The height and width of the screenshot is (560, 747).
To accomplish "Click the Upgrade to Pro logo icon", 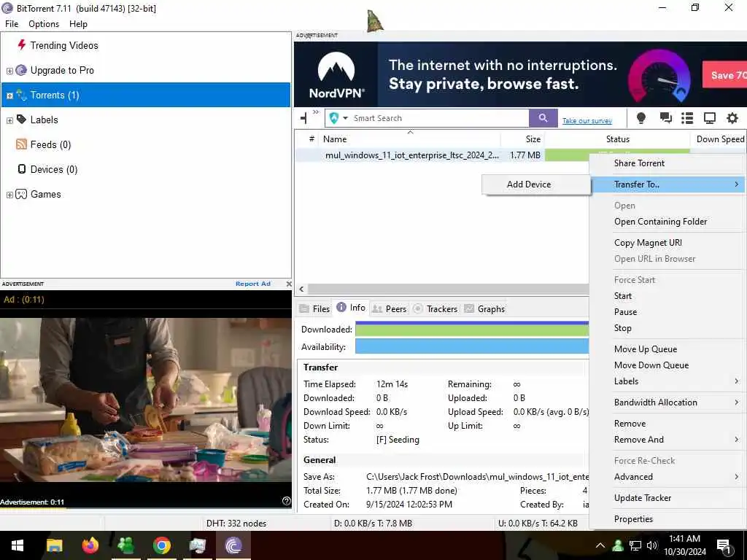I will (21, 70).
